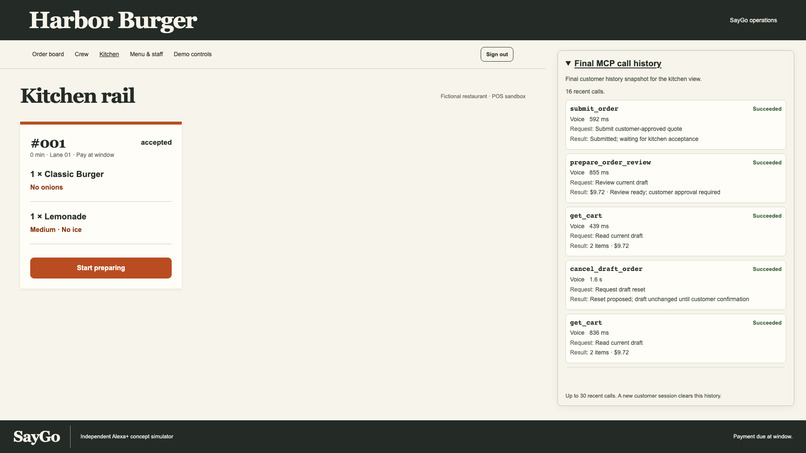Select the Kitchen tab
Viewport: 806px width, 453px height.
pos(109,54)
